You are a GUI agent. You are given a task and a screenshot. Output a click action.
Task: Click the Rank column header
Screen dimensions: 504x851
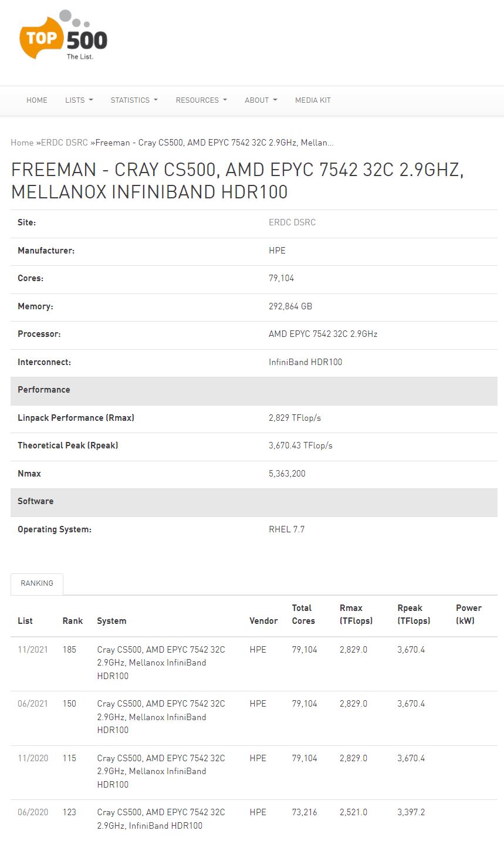pos(73,621)
